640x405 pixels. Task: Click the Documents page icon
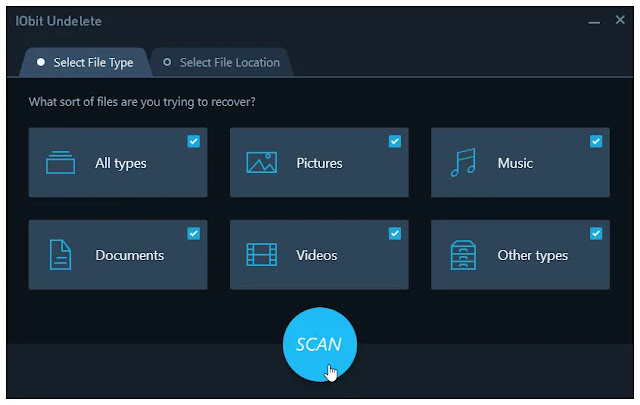click(x=60, y=255)
